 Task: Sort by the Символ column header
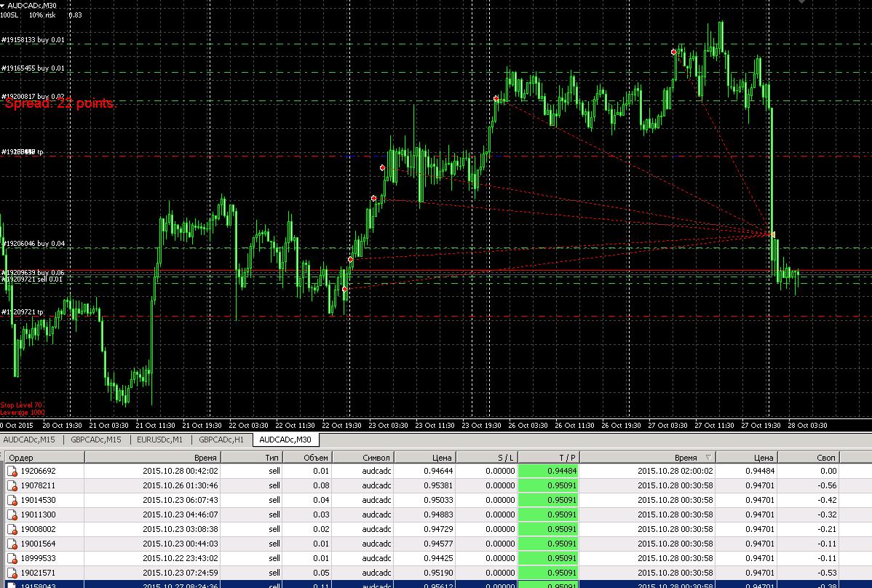pos(363,458)
